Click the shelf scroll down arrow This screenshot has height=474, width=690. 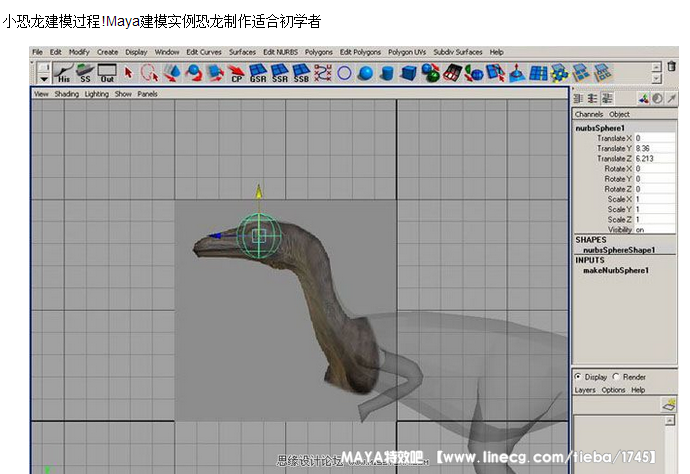point(656,78)
